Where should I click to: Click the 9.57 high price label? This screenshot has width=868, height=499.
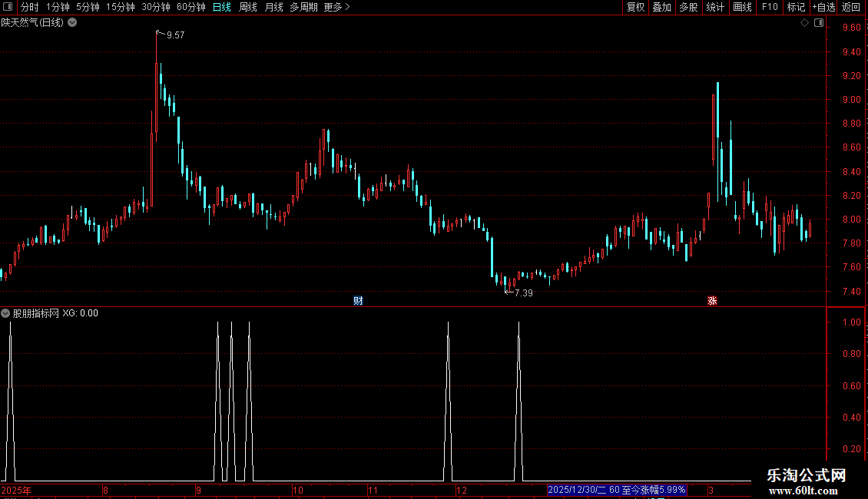click(x=175, y=35)
